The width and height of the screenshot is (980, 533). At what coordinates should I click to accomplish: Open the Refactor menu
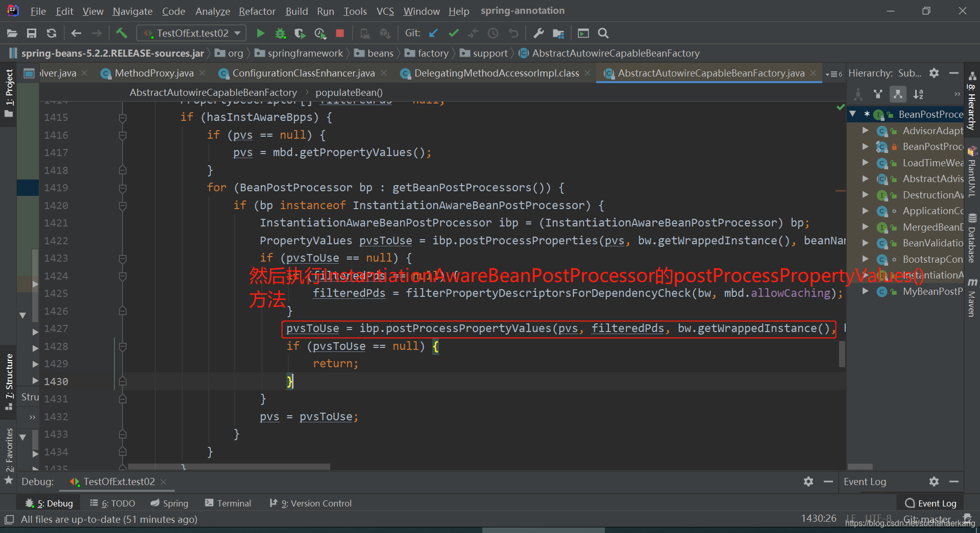(x=257, y=11)
